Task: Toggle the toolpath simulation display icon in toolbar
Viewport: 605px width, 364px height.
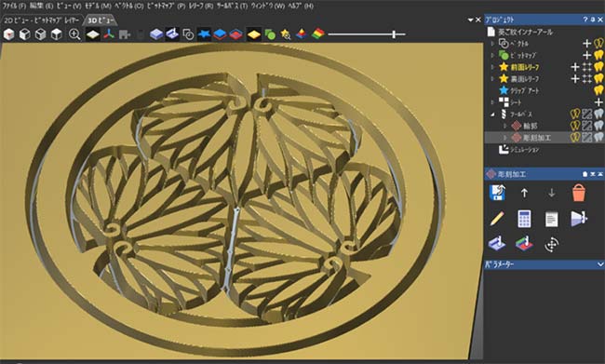Action: pyautogui.click(x=172, y=34)
